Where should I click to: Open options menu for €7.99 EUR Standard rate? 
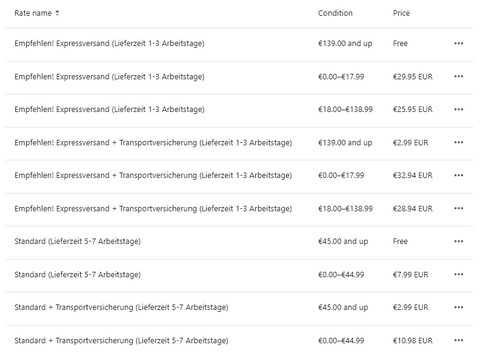pos(458,274)
